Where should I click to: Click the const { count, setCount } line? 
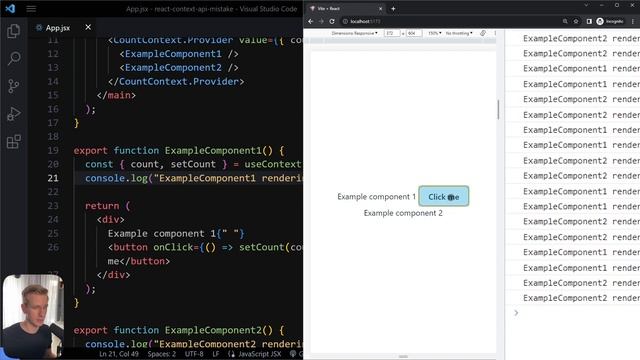[193, 164]
